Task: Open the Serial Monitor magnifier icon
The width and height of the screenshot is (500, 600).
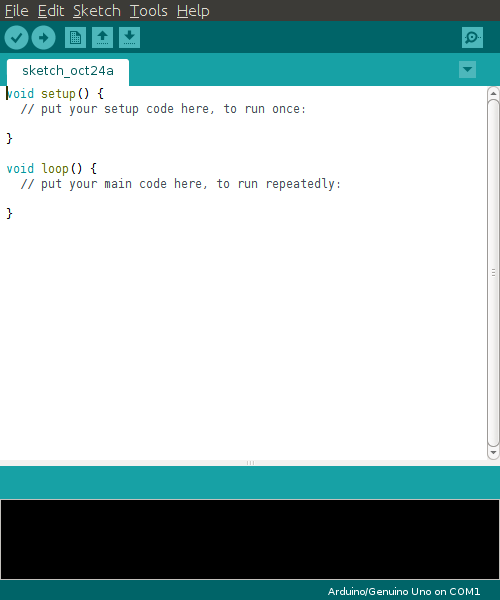Action: click(x=472, y=38)
